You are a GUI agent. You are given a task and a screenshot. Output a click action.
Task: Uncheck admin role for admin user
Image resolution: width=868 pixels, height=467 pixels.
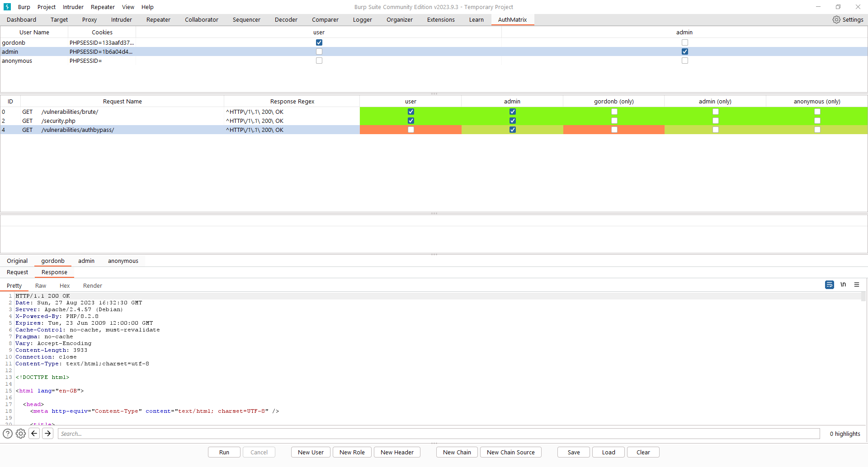click(685, 51)
